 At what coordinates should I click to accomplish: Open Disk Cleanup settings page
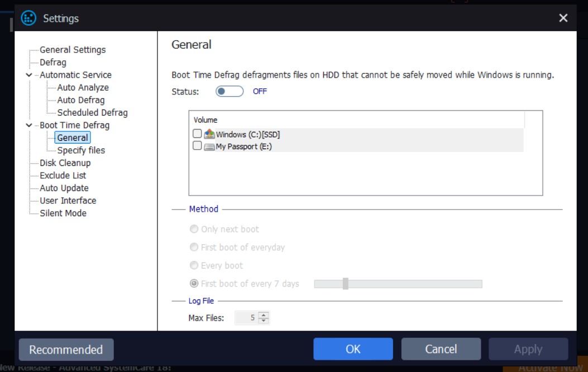pos(65,163)
